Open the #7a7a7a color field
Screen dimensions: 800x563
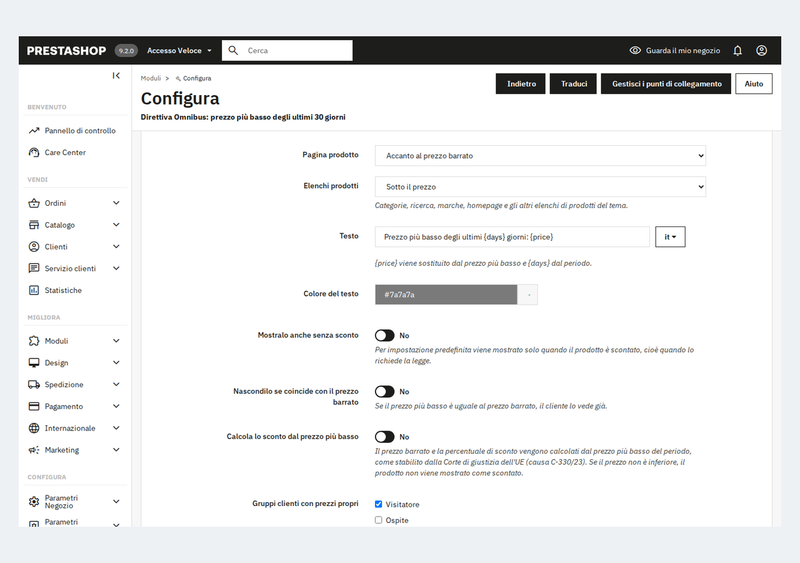tap(446, 295)
